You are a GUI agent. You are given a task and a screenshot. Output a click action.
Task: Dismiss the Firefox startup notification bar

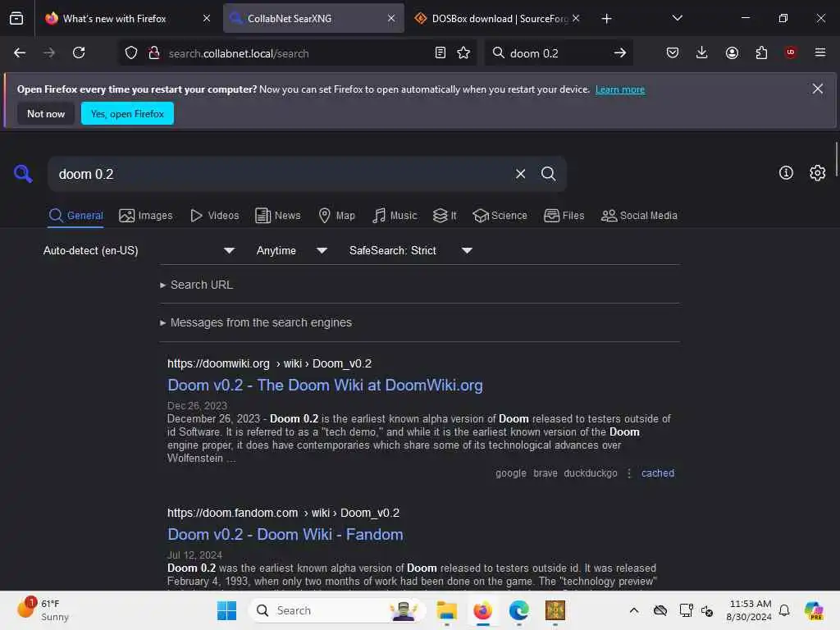pyautogui.click(x=817, y=89)
